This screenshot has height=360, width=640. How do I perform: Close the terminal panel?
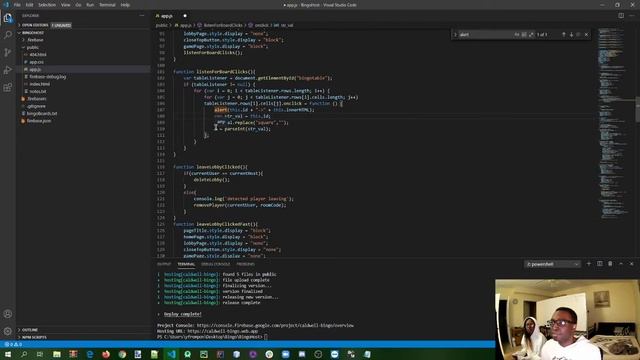tap(631, 264)
